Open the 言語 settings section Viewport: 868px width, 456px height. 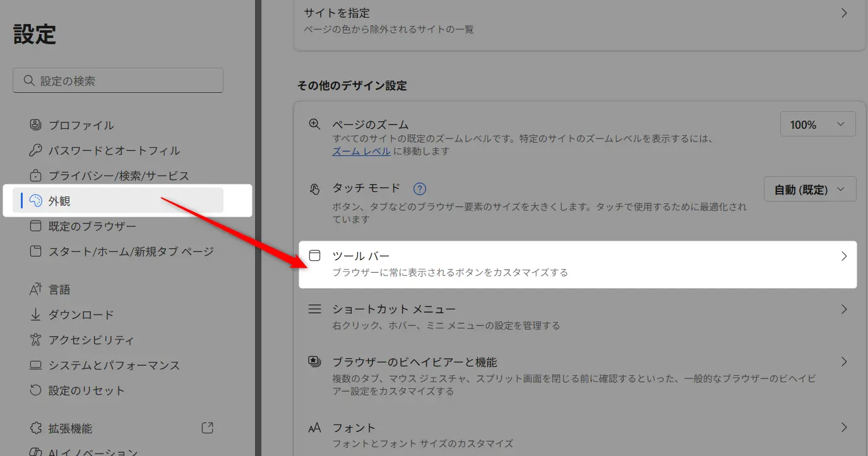(59, 289)
